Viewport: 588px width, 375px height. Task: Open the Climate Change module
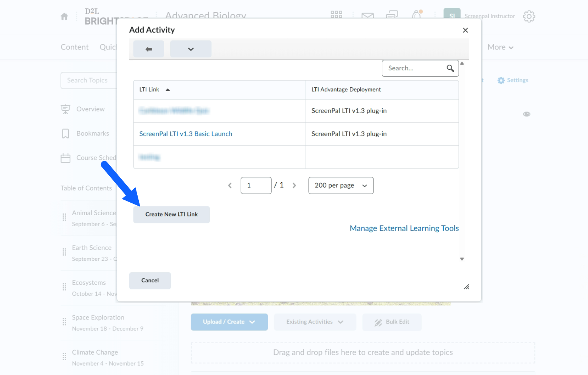[x=95, y=352]
